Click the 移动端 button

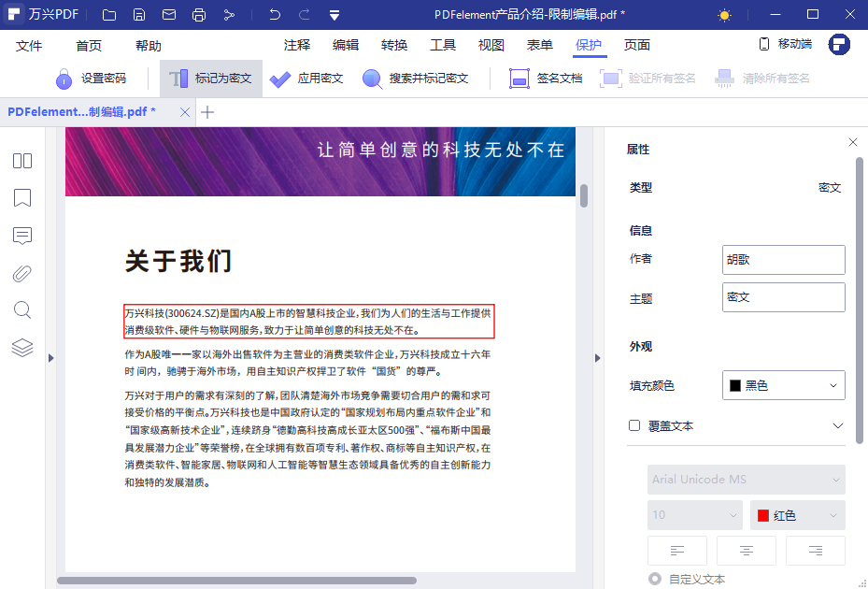click(785, 43)
